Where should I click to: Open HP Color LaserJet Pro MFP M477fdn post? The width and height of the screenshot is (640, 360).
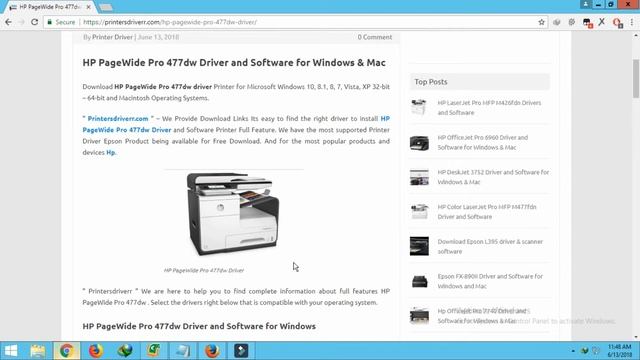click(x=487, y=212)
